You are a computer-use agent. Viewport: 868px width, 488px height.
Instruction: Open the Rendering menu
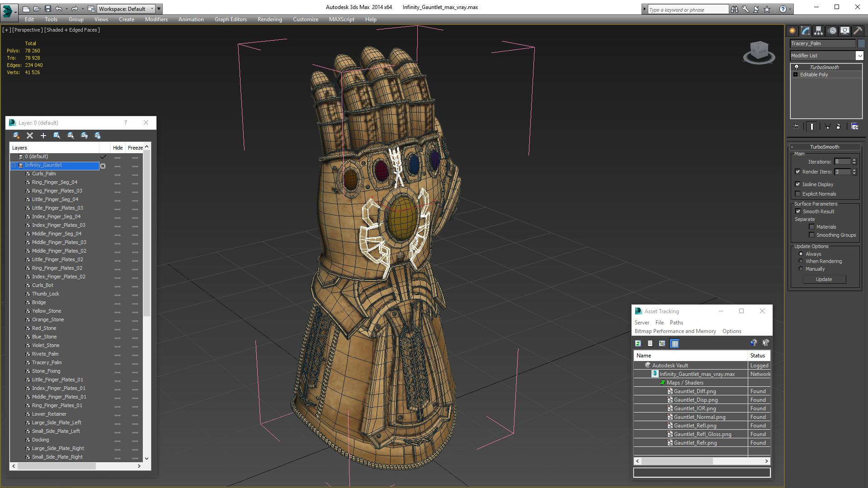click(269, 19)
